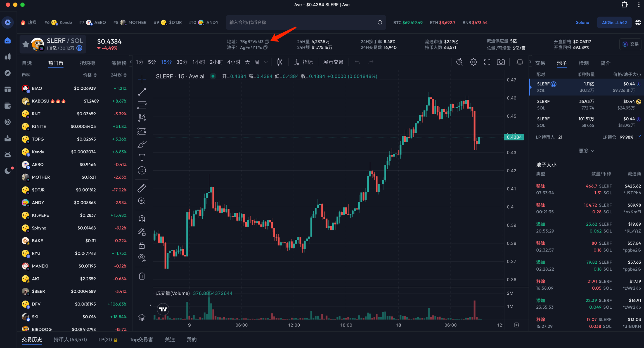Expand 更多 in the pools list
The width and height of the screenshot is (644, 348).
[x=586, y=151]
